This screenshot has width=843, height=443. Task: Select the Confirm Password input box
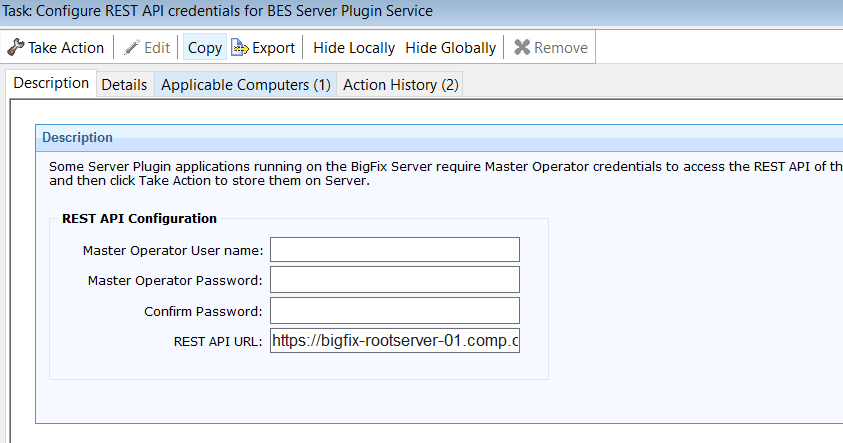394,311
